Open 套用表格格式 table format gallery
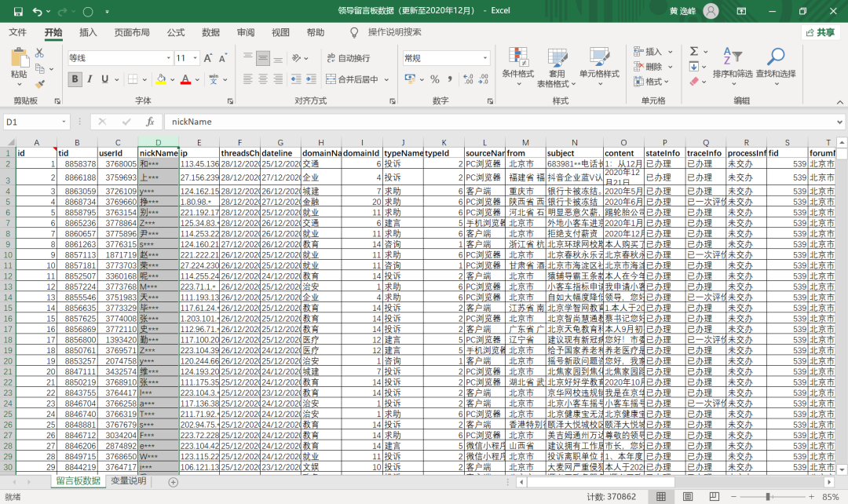The height and width of the screenshot is (504, 848). click(557, 67)
